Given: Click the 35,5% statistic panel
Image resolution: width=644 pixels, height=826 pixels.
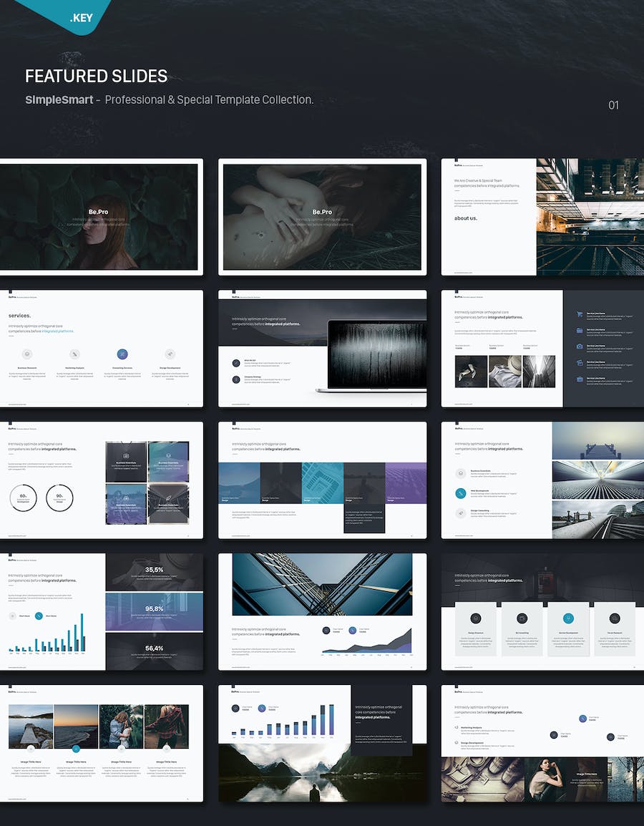Looking at the screenshot, I should [x=154, y=572].
